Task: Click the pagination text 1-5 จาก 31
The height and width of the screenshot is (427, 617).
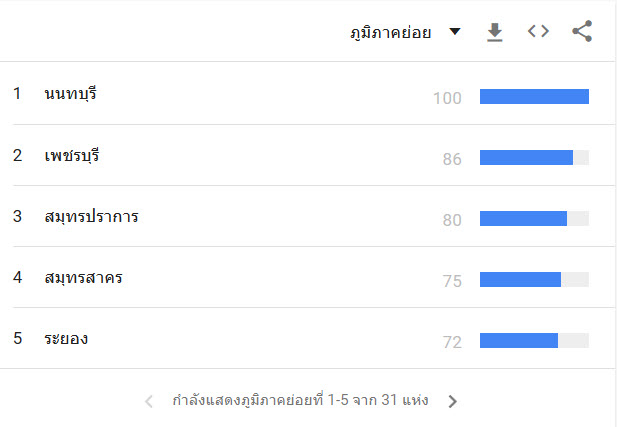Action: coord(362,400)
